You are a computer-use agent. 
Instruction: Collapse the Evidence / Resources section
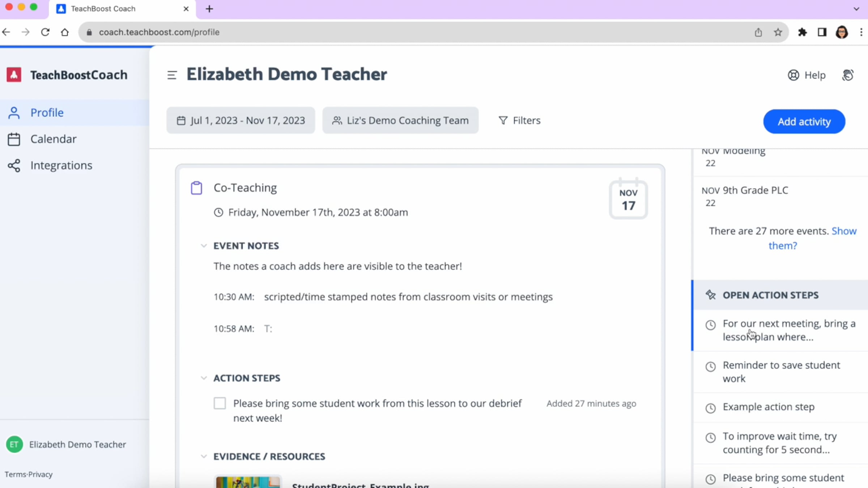204,457
